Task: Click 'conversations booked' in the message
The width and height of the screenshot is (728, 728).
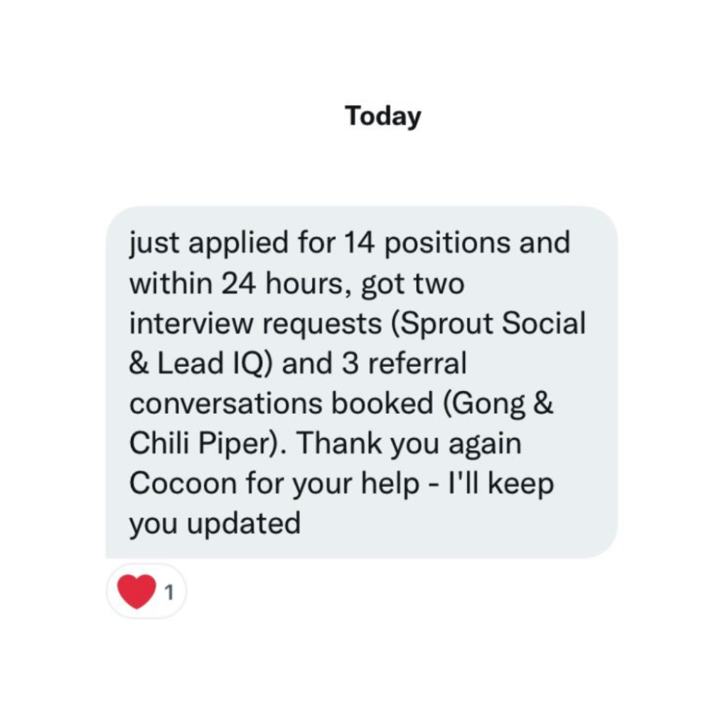Action: tap(281, 405)
